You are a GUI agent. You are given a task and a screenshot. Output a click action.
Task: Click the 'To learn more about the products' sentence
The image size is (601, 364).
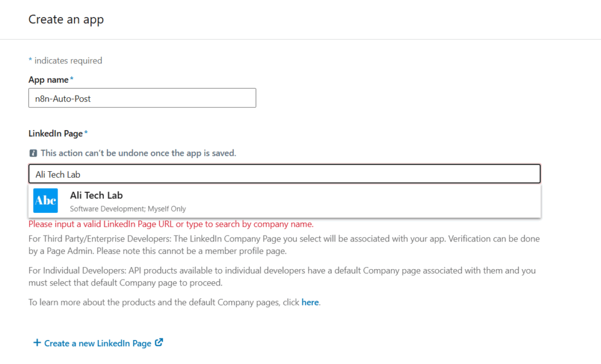point(164,302)
